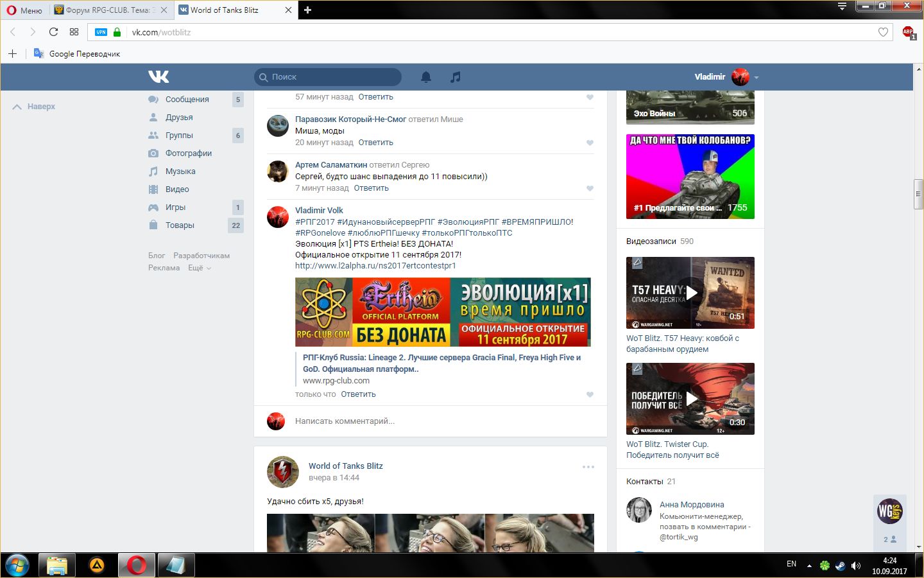Open the Контакты section header
Screen dimensions: 924x578
[645, 482]
